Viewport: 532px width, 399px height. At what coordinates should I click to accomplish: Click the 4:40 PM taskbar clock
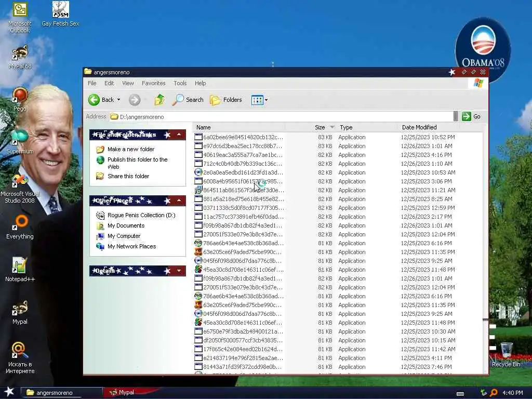coord(512,393)
